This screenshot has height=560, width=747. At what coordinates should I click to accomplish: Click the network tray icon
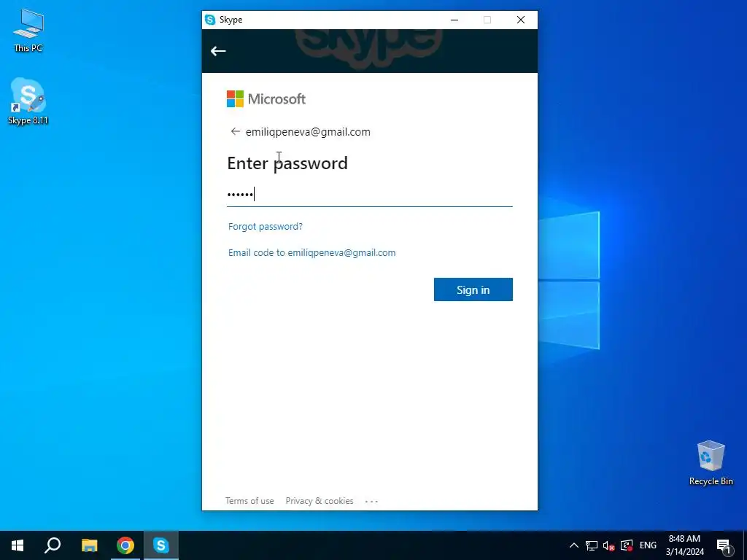(592, 545)
